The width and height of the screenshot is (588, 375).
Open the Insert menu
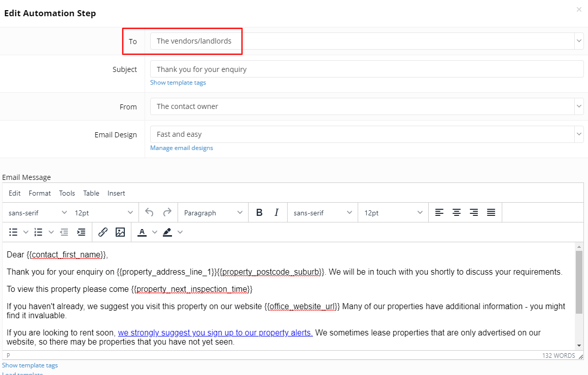click(x=116, y=193)
